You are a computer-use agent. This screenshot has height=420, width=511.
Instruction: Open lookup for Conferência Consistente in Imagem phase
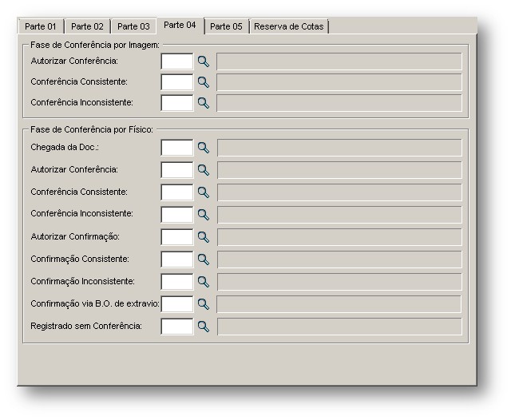(x=204, y=82)
